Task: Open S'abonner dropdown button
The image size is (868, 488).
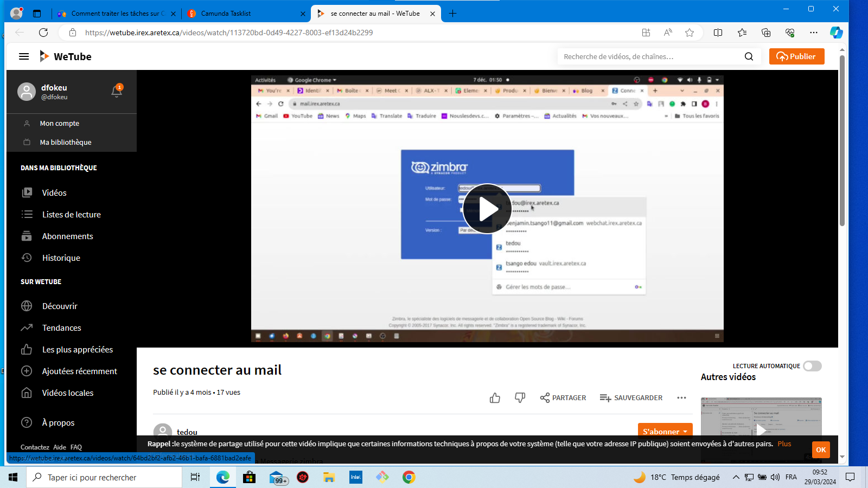Action: coord(665,432)
